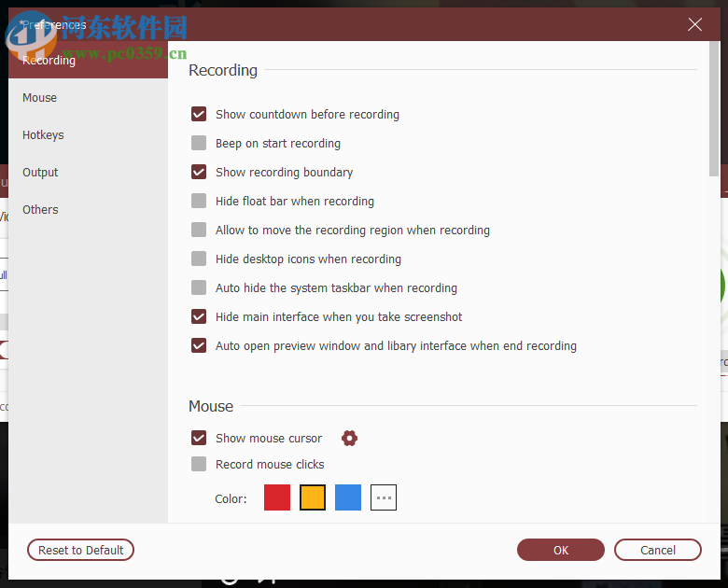
Task: Enable Record mouse clicks option
Action: [x=199, y=464]
